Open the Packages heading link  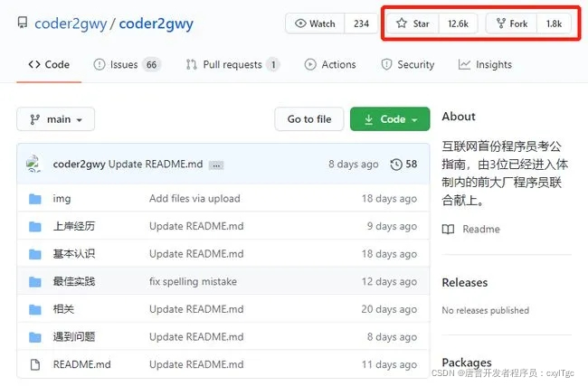tap(467, 362)
